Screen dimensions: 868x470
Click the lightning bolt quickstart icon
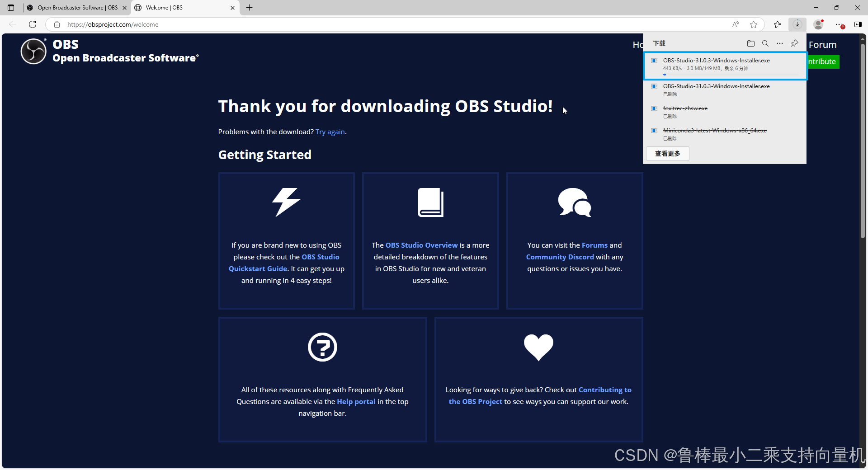point(286,202)
